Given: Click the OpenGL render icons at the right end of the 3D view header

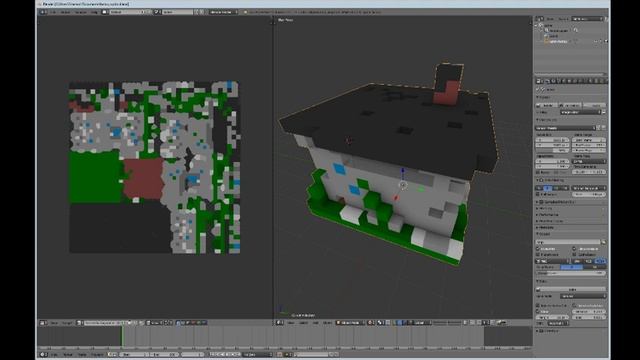Looking at the screenshot, I should pos(502,322).
